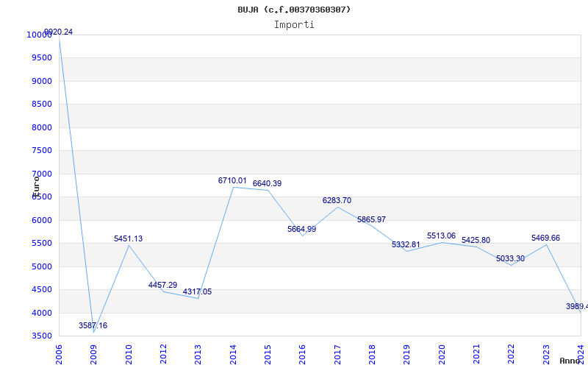Click the Anno axis label
588x368 pixels.
pyautogui.click(x=570, y=361)
